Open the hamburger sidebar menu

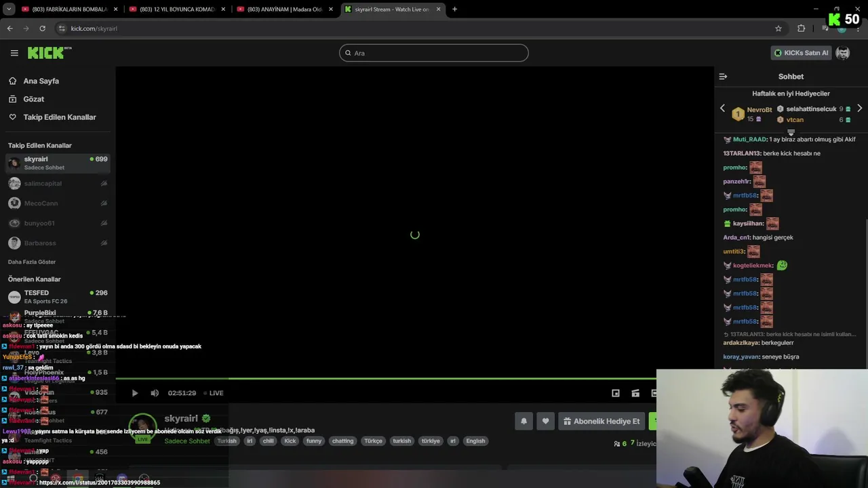pos(14,53)
